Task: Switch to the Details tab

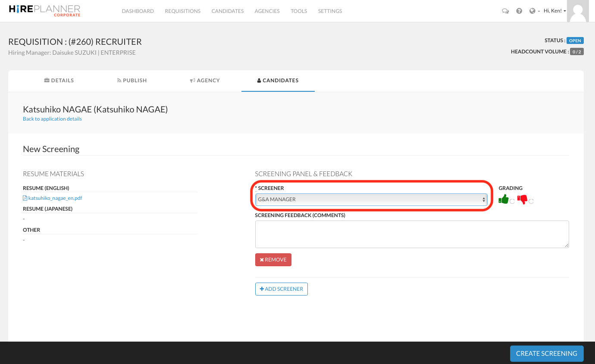Action: click(x=59, y=81)
